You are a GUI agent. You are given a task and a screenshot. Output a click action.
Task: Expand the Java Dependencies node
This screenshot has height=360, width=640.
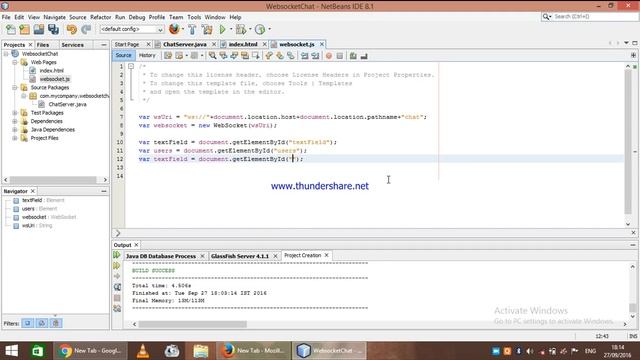(x=15, y=130)
